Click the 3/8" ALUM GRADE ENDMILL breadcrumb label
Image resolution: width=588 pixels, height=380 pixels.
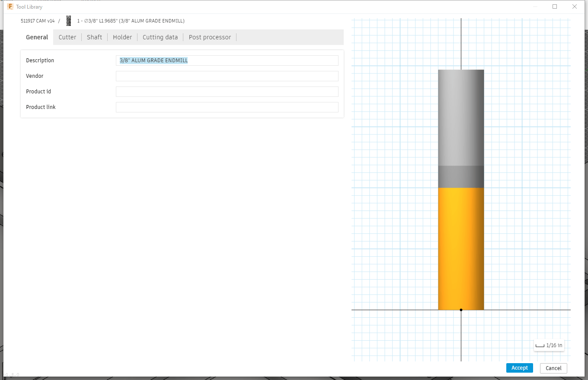pos(130,20)
